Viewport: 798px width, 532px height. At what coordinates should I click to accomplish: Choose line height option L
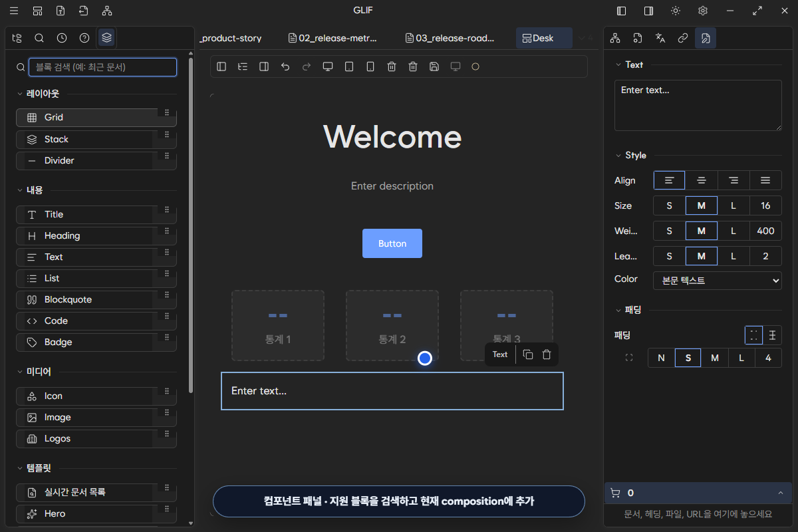pos(733,256)
